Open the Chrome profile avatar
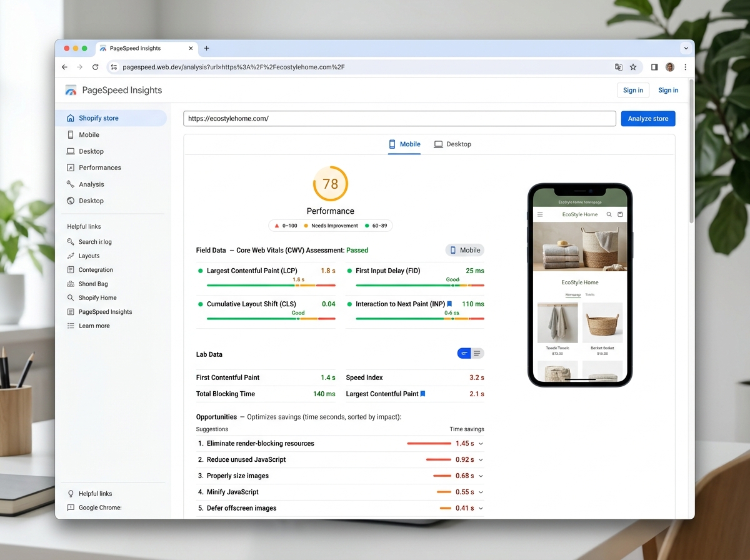This screenshot has height=560, width=750. coord(670,67)
